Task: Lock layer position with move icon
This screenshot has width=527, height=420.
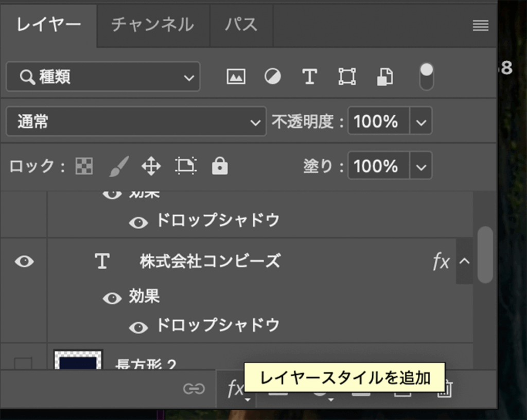Action: coord(151,166)
